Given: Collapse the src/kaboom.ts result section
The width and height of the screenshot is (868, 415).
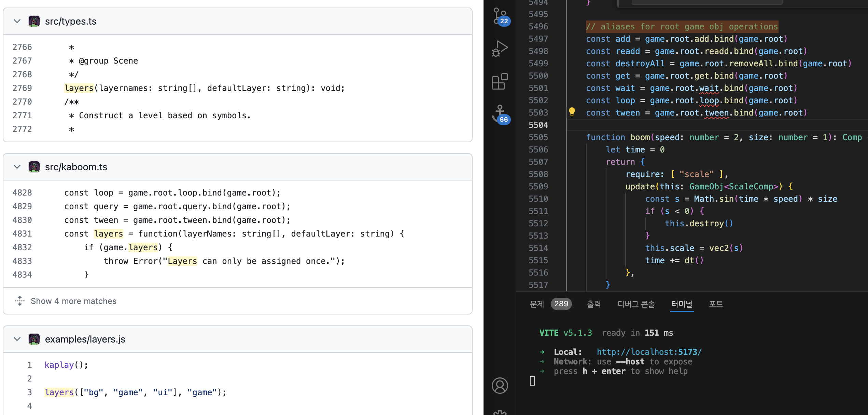Looking at the screenshot, I should pos(17,167).
